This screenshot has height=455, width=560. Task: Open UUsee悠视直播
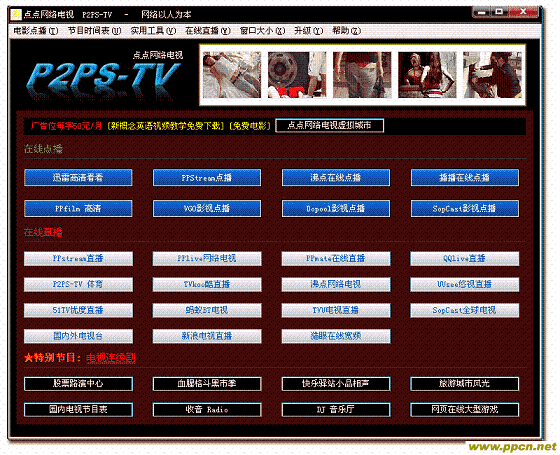pyautogui.click(x=465, y=285)
